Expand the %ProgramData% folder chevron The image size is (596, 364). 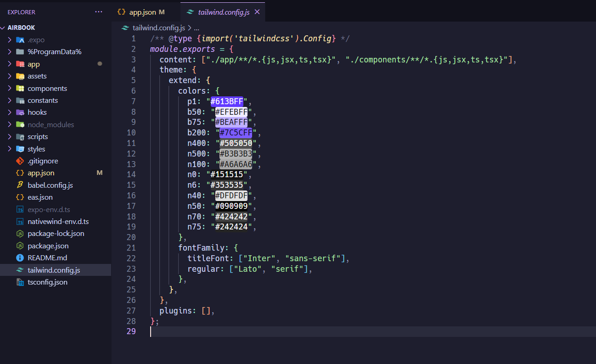point(10,52)
